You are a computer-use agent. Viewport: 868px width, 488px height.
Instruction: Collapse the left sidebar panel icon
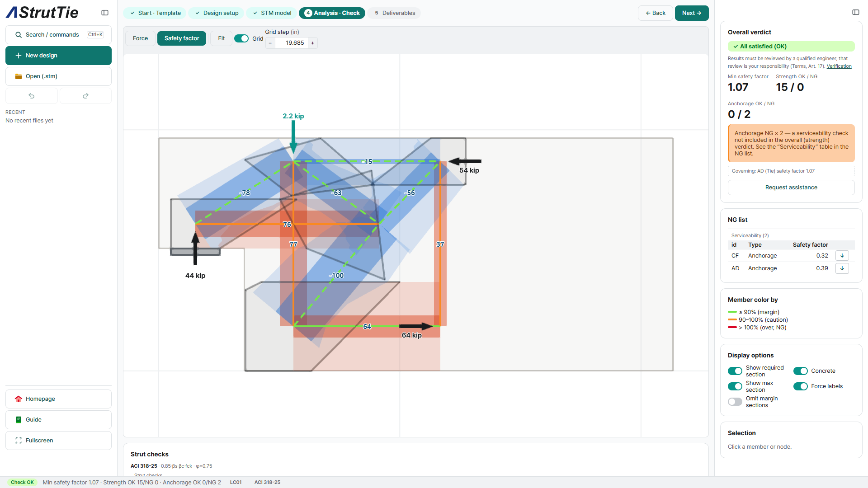coord(105,13)
